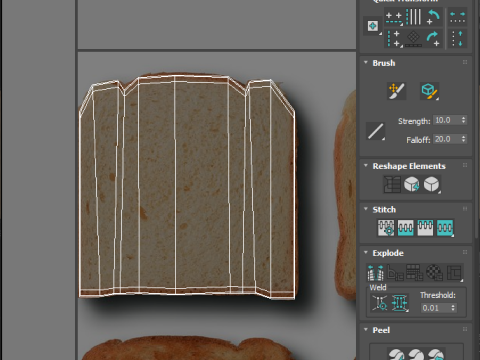Click the Space Horizontally icon
The width and height of the screenshot is (480, 360).
[x=457, y=17]
